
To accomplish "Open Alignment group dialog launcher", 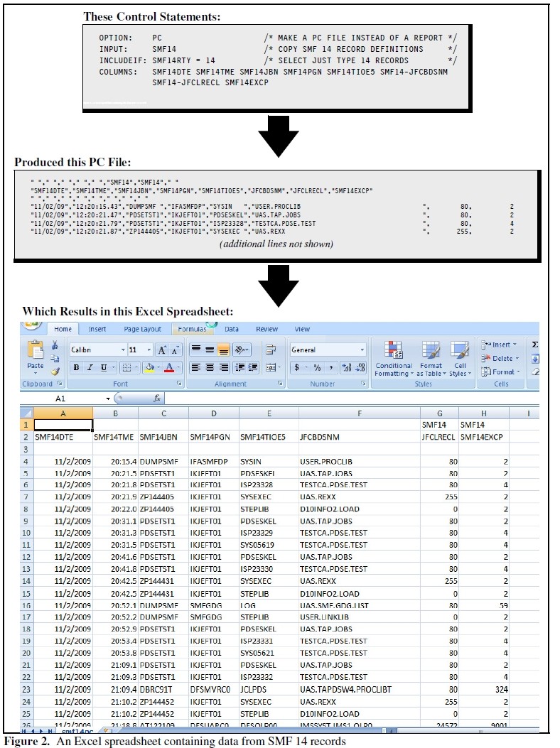I will [x=280, y=383].
